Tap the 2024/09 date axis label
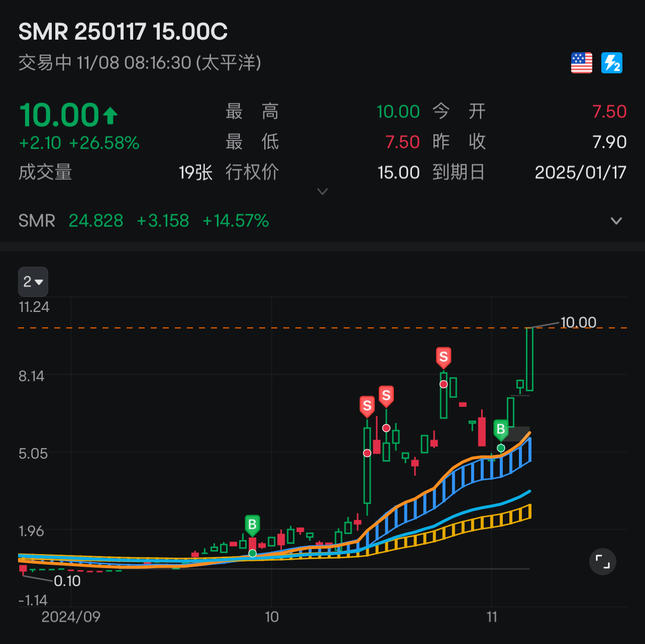The height and width of the screenshot is (644, 645). pos(71,617)
